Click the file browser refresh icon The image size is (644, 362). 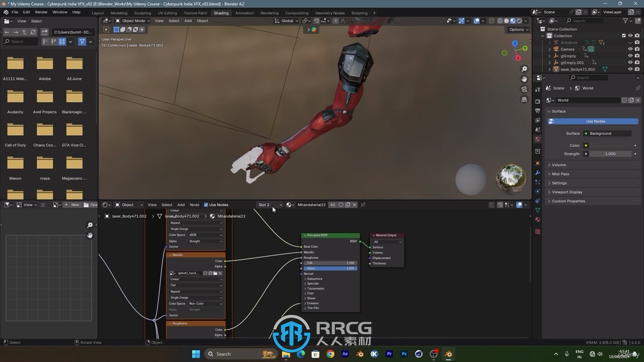click(33, 32)
